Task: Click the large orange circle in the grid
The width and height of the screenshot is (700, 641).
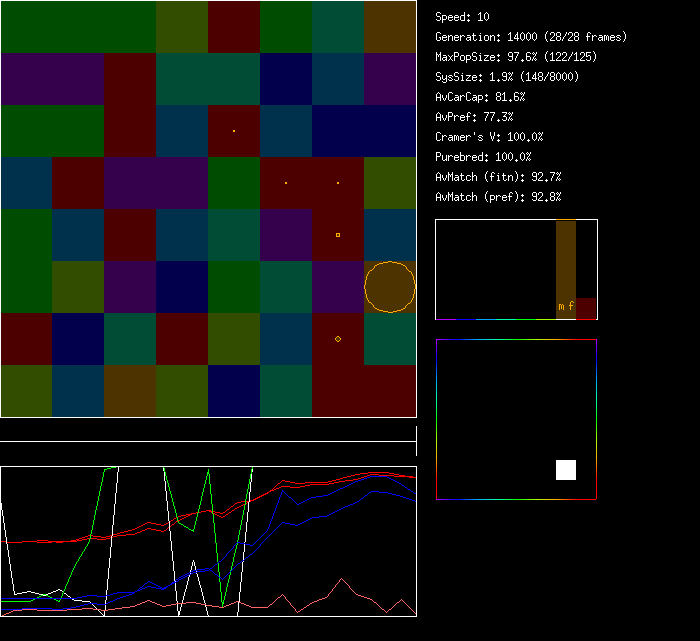Action: [x=390, y=287]
